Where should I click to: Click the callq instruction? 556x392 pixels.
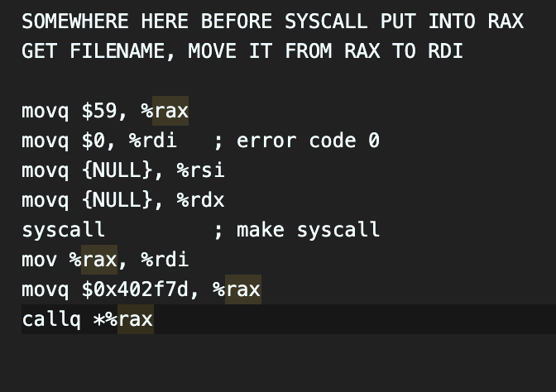tap(51, 319)
